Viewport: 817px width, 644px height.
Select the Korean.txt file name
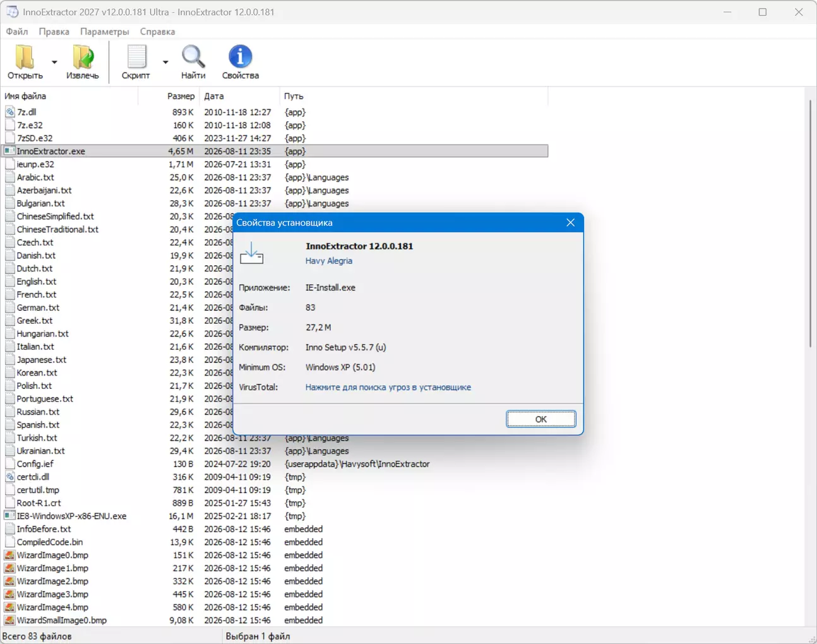click(x=37, y=373)
